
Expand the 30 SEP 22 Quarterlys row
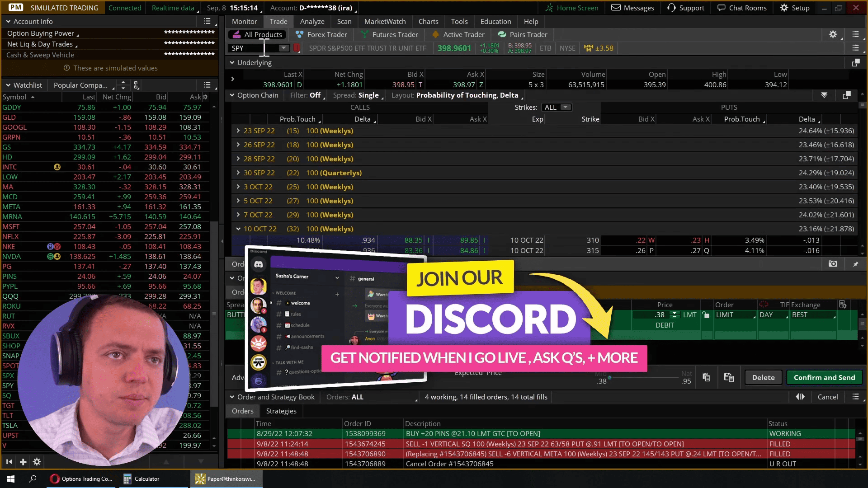pos(238,173)
